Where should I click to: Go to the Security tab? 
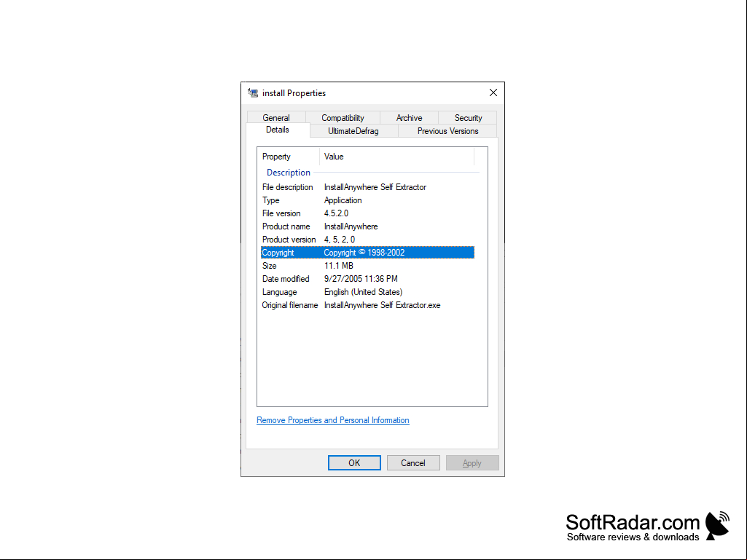point(468,118)
